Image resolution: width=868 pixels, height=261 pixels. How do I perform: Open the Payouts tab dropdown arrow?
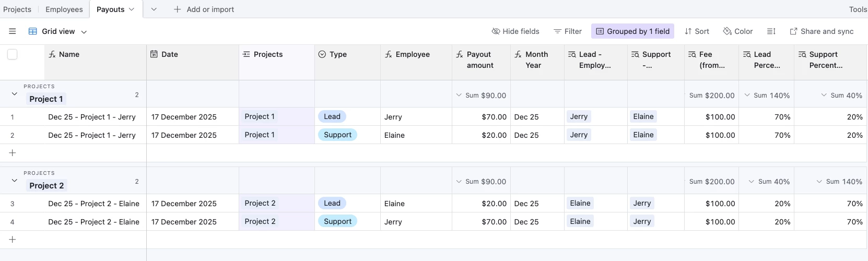tap(132, 9)
